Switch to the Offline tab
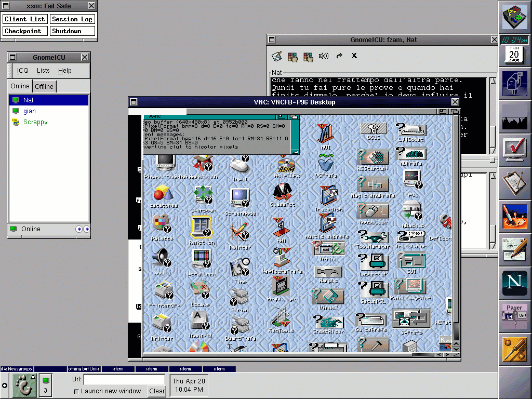 point(44,87)
